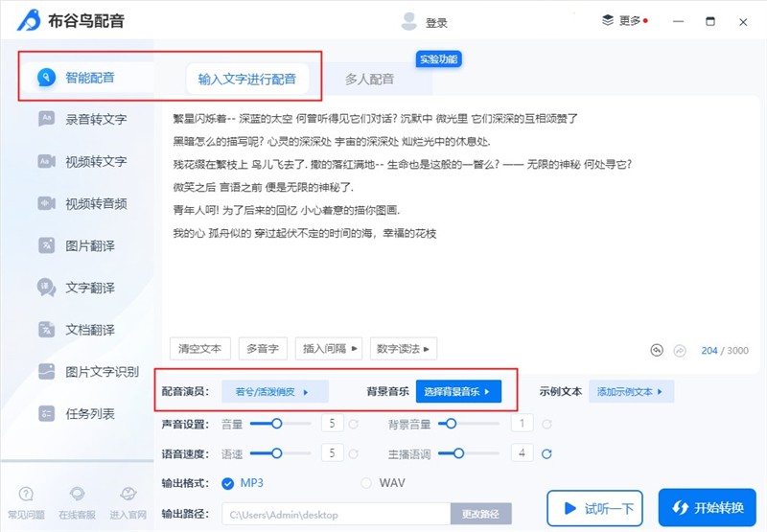This screenshot has height=532, width=767.
Task: Click the 主播语调 value box
Action: (522, 453)
